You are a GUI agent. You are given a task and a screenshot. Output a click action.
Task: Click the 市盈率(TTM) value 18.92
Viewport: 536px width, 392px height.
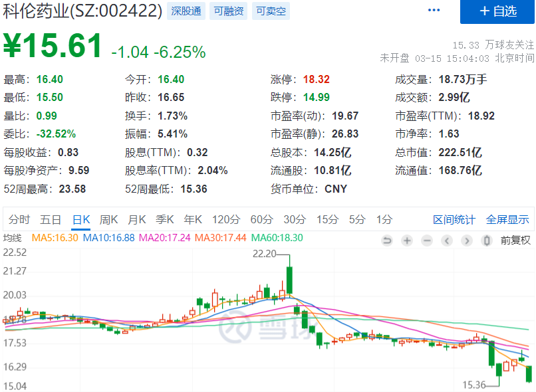[x=481, y=116]
